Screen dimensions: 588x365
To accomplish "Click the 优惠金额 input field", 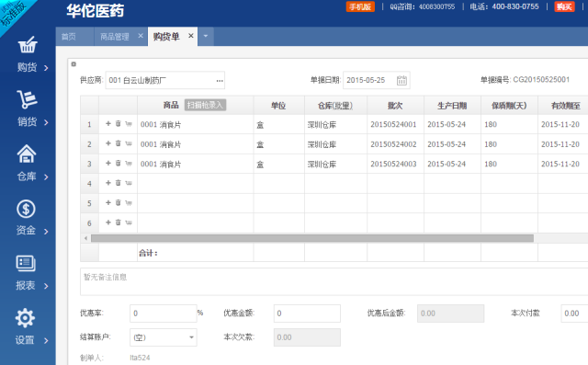I will coord(307,314).
